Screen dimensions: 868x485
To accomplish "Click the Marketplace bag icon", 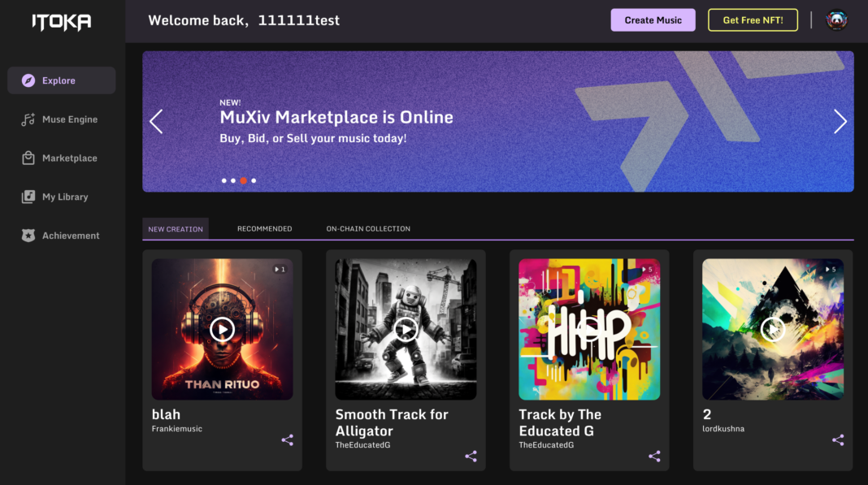I will [x=27, y=158].
